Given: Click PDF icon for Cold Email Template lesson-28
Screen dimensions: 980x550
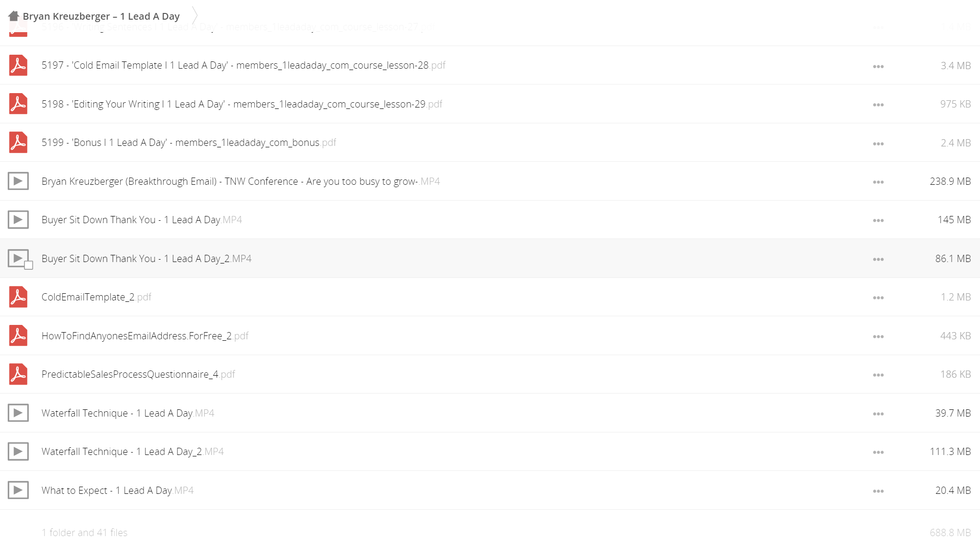Looking at the screenshot, I should point(18,65).
